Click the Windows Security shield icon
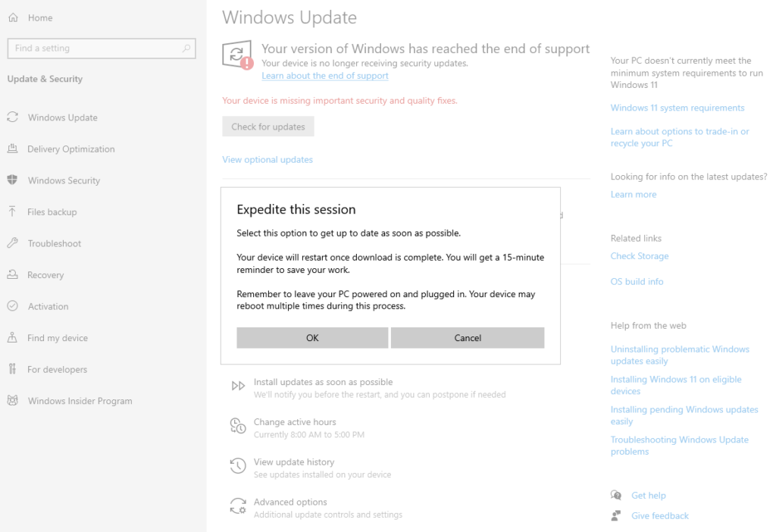 [12, 180]
